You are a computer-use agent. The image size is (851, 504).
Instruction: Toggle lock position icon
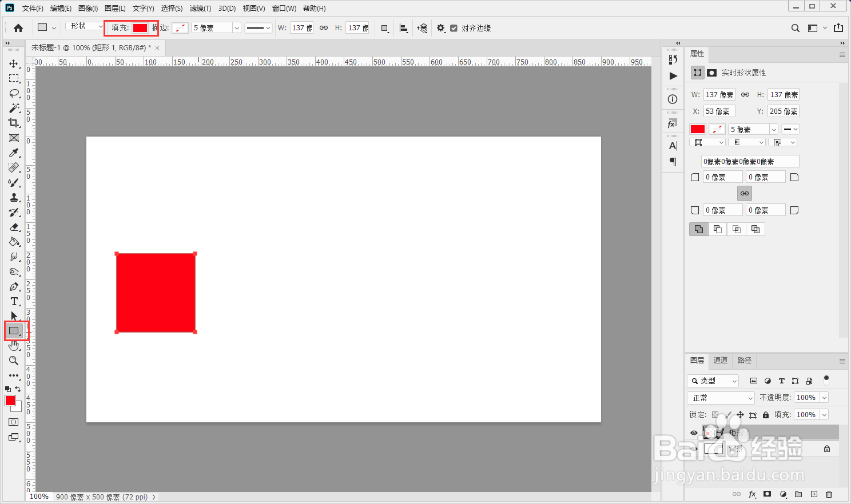(x=740, y=415)
